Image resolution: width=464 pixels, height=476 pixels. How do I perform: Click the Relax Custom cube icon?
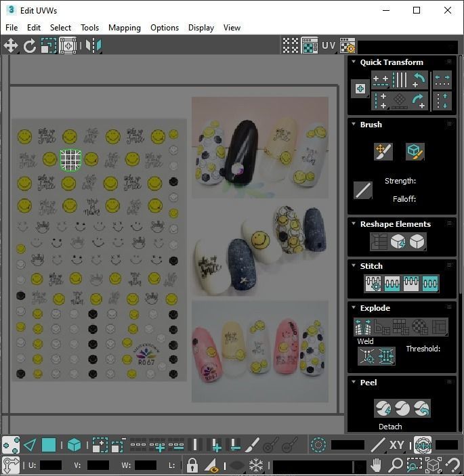point(417,242)
